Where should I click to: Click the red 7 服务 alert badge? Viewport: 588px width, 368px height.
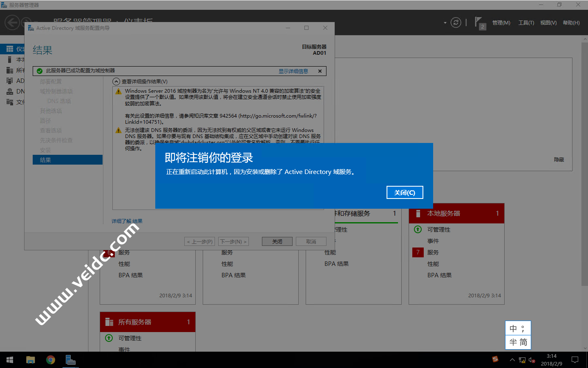418,252
